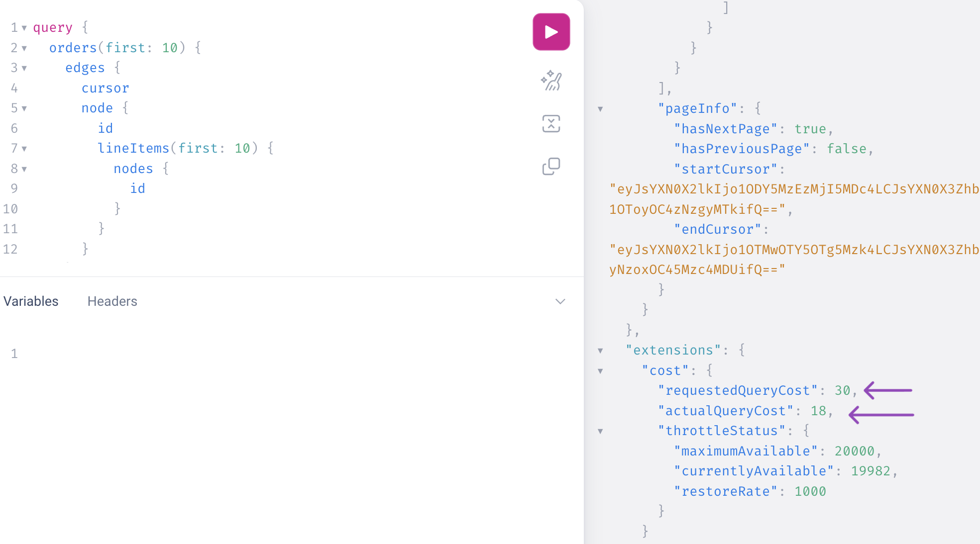This screenshot has width=980, height=544.
Task: Fold the orders field at line 2
Action: [24, 48]
